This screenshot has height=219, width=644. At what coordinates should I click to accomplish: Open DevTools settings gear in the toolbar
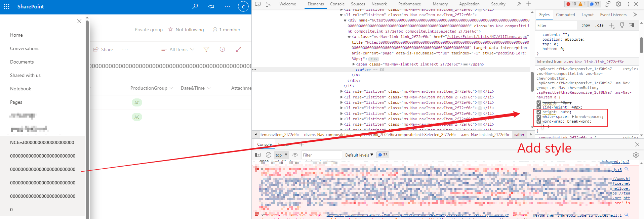tap(618, 4)
